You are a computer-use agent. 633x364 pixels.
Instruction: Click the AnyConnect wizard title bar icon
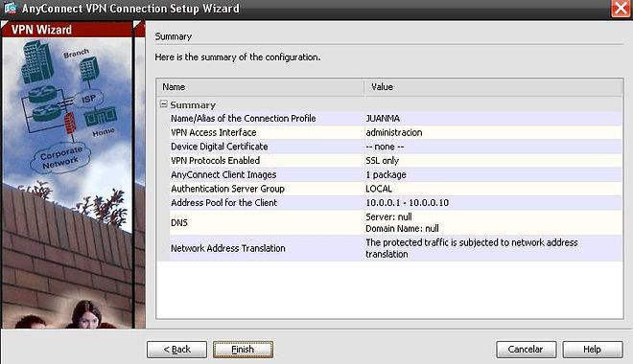[11, 8]
